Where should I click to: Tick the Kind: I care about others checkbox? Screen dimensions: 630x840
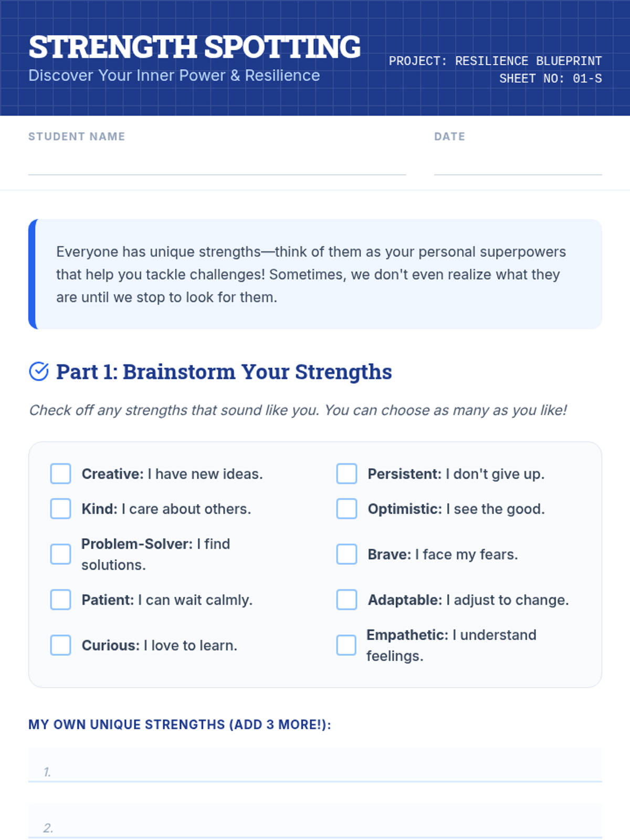[60, 509]
